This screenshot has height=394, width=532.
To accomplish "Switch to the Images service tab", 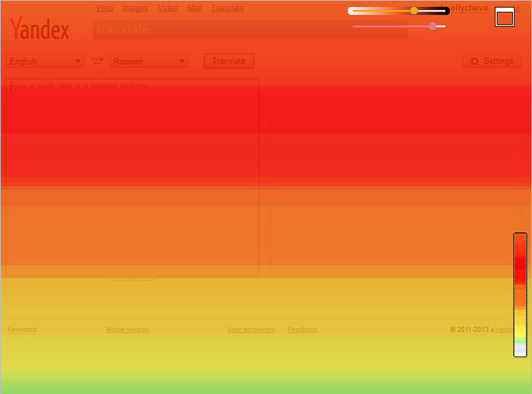I will [x=135, y=8].
